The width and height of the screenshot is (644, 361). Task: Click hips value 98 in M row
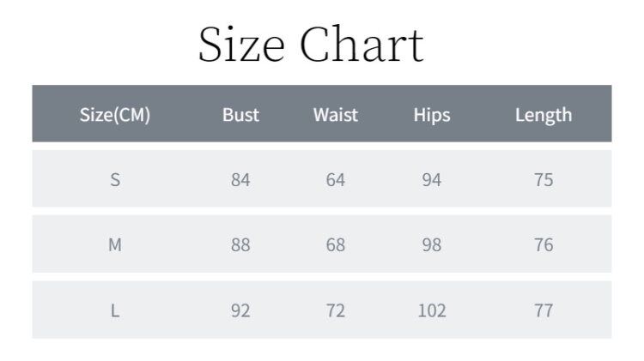tap(432, 245)
